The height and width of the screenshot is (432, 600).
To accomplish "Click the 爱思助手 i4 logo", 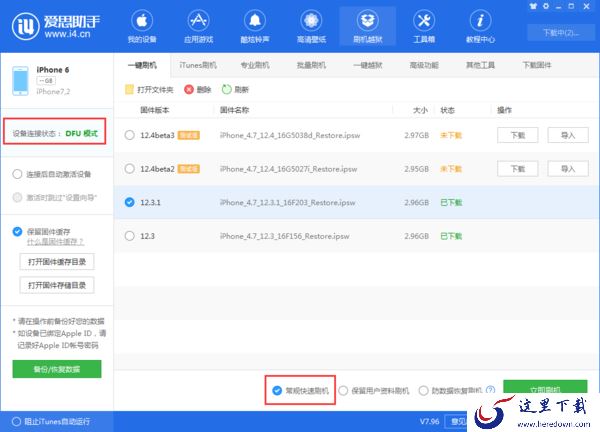I will pyautogui.click(x=56, y=26).
